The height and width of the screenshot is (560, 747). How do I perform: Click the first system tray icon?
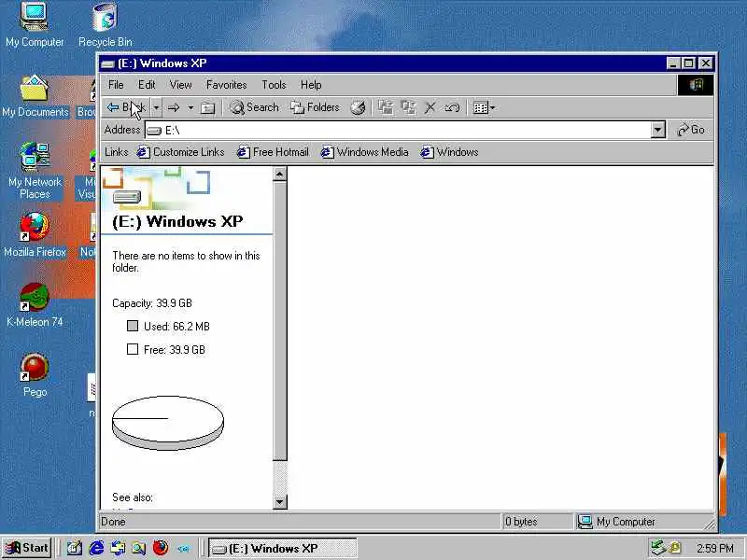click(658, 548)
